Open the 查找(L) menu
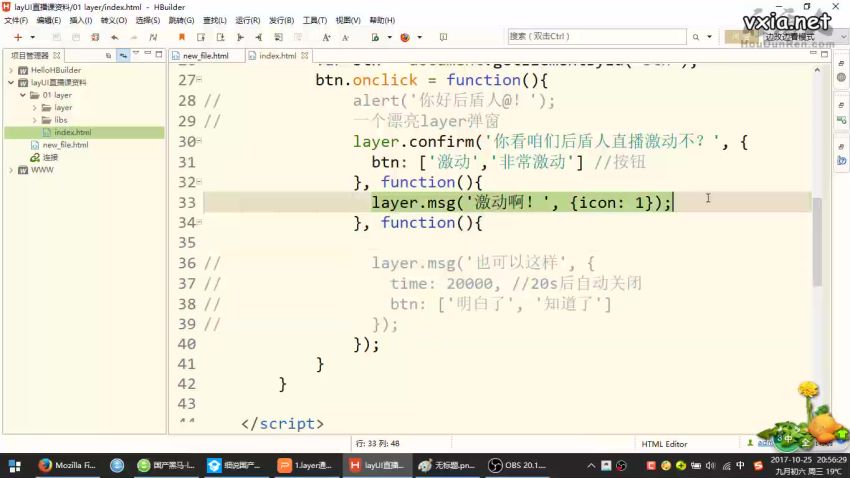The width and height of the screenshot is (850, 478). (214, 20)
